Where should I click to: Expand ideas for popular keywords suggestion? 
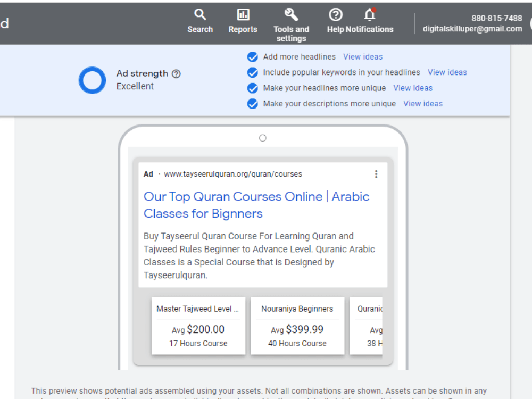(x=447, y=72)
